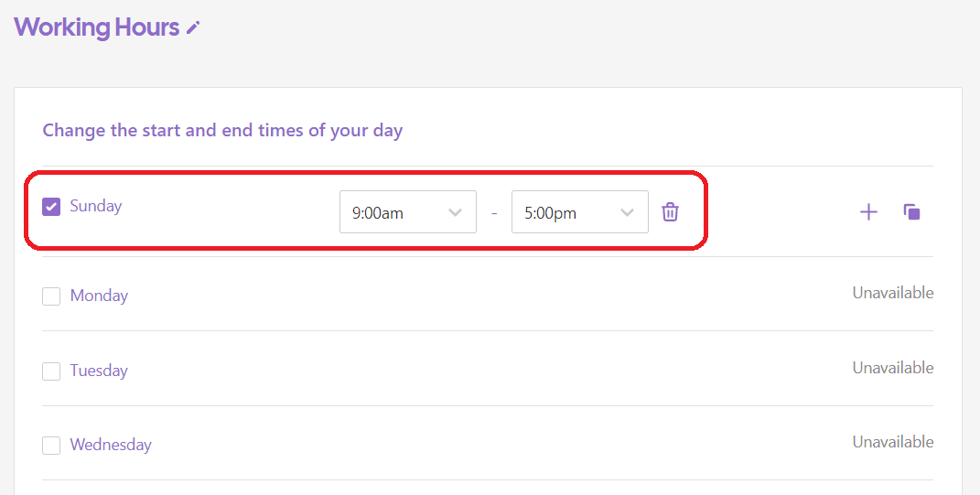The image size is (980, 495).
Task: Click the Sunday day label
Action: coord(96,206)
